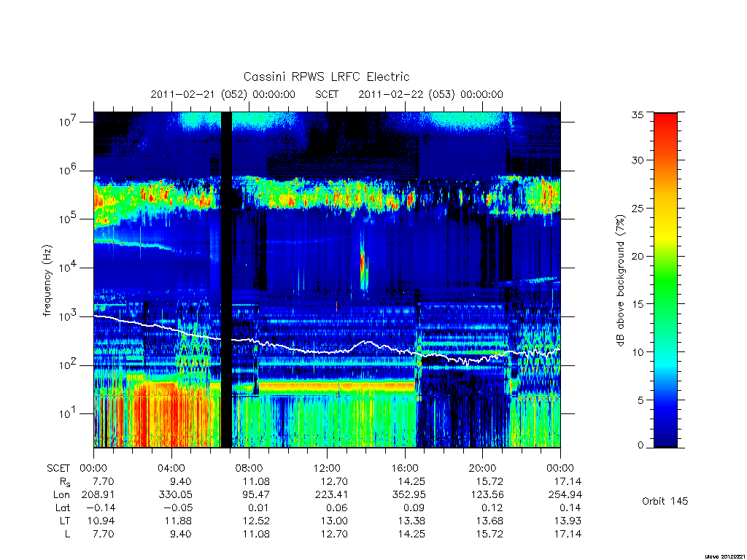Viewport: 747px width, 560px height.
Task: Click the Lat value '0.12'
Action: [x=492, y=507]
